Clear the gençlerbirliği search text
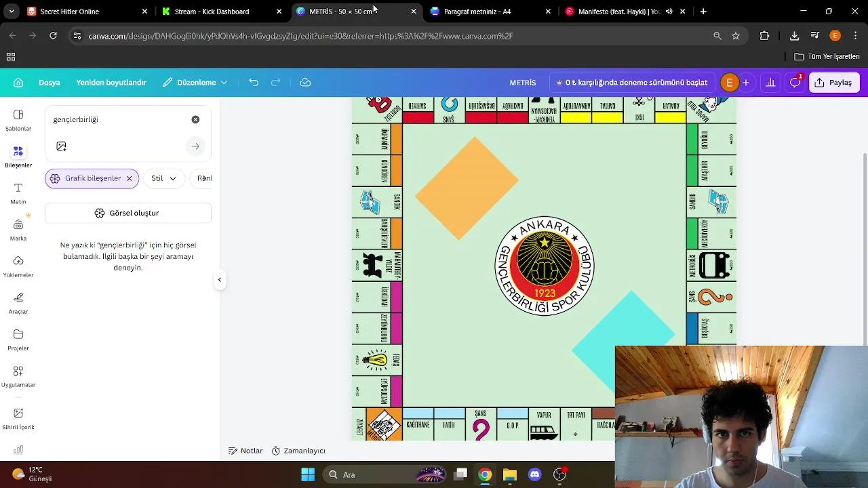The image size is (868, 488). pyautogui.click(x=195, y=119)
